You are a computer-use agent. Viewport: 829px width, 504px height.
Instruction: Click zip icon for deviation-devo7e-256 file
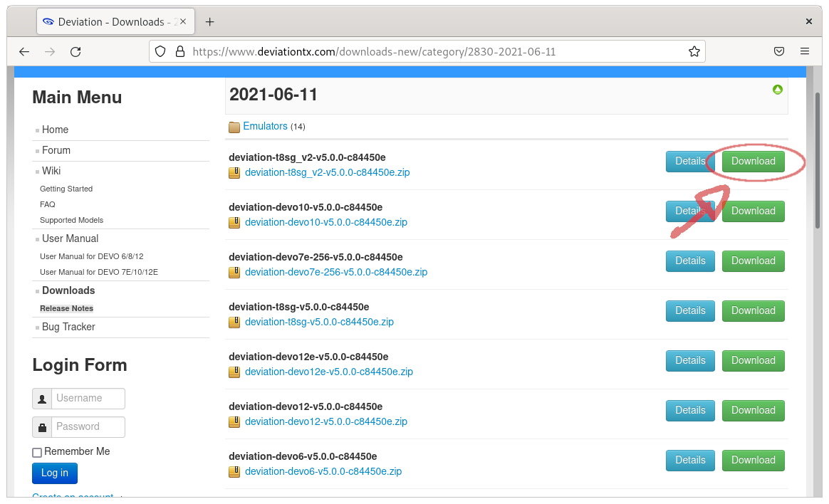[234, 272]
